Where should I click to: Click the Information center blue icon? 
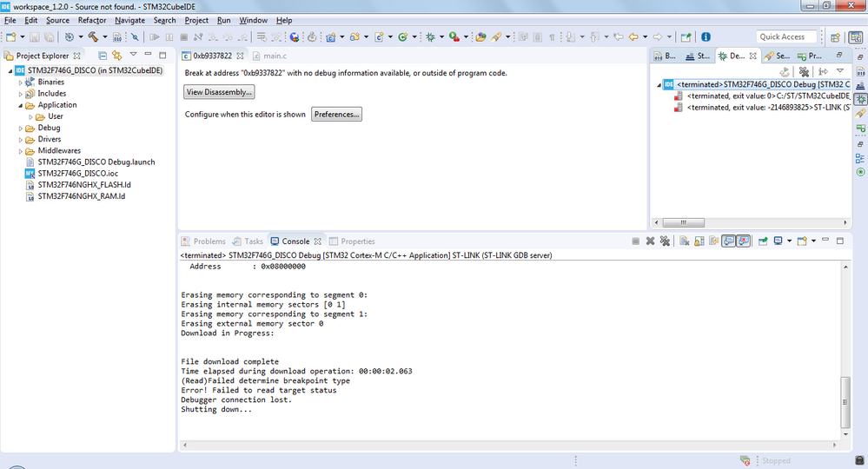(706, 37)
